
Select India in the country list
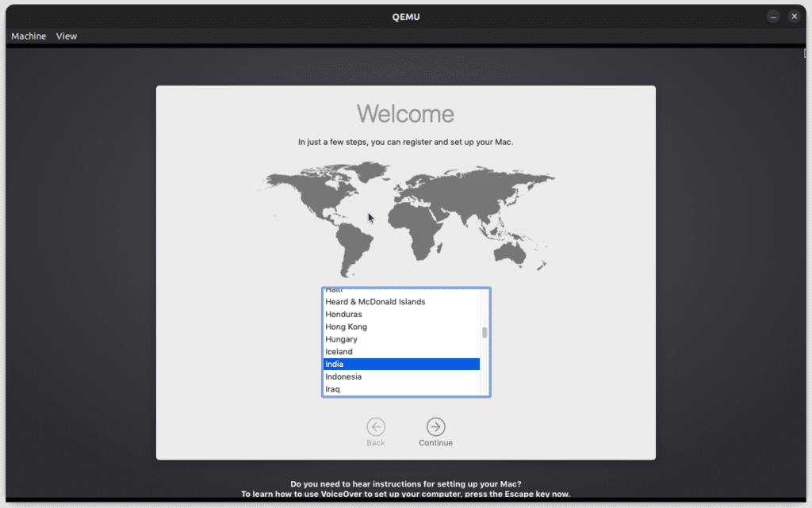coord(401,365)
